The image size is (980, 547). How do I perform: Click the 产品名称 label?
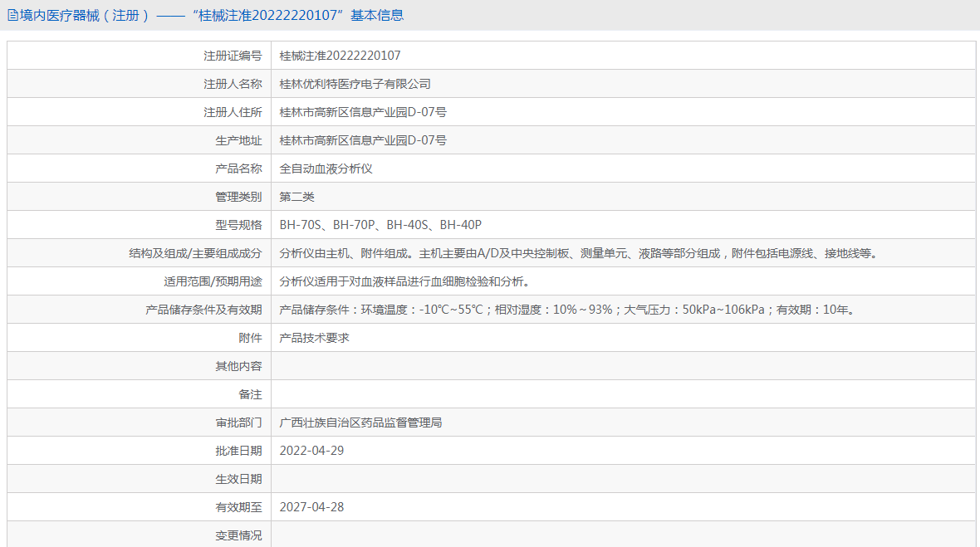tap(238, 168)
